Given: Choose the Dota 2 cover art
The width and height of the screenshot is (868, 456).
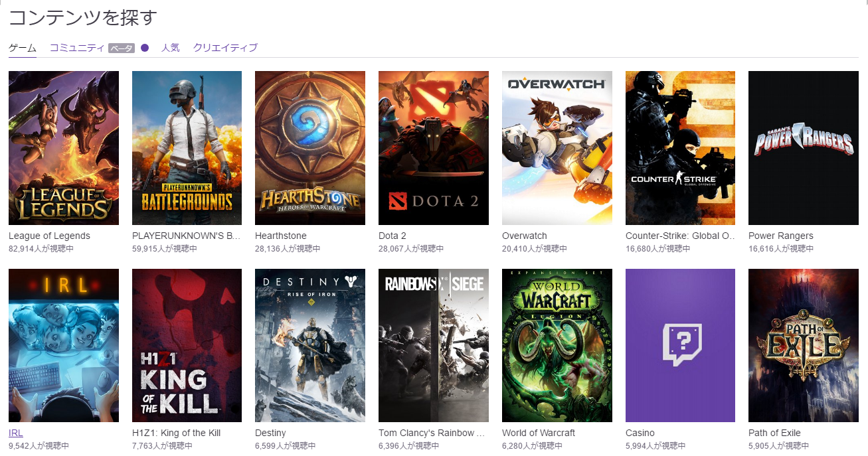Looking at the screenshot, I should pyautogui.click(x=434, y=148).
